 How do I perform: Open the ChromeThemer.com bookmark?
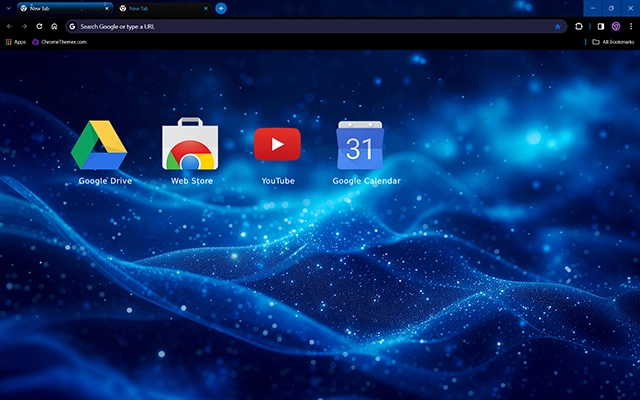[60, 42]
